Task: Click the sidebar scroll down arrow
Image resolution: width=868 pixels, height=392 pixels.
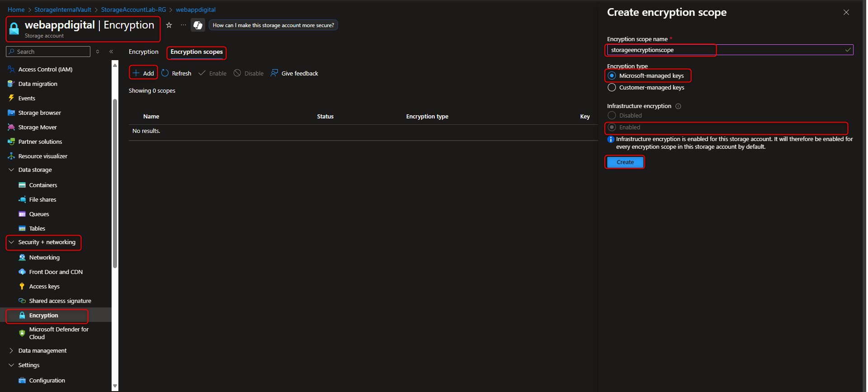Action: coord(115,386)
